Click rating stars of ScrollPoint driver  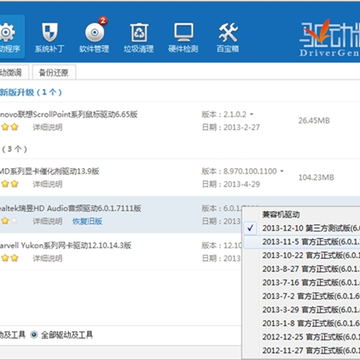coord(9,127)
